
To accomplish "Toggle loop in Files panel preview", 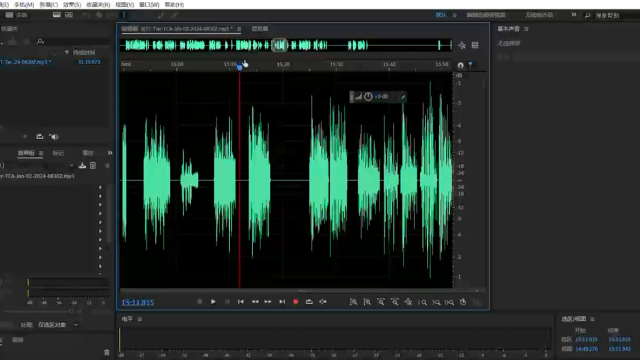I will (40, 137).
